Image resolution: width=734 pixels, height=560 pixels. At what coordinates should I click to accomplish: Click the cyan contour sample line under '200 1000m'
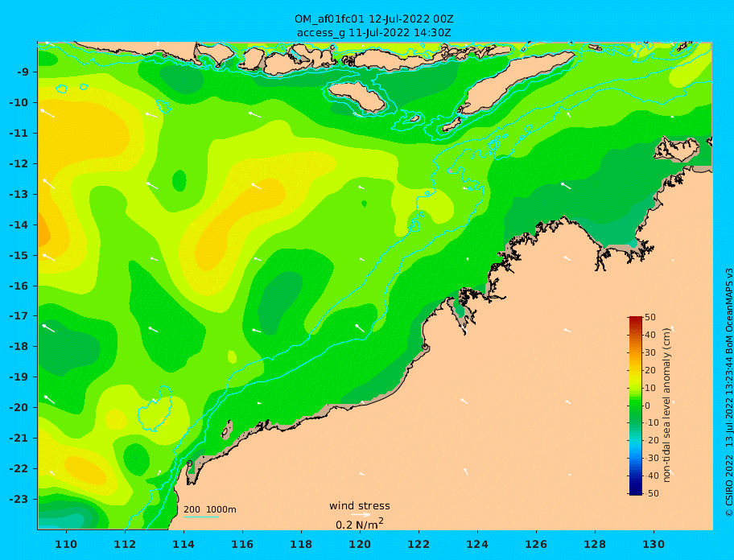tap(201, 517)
